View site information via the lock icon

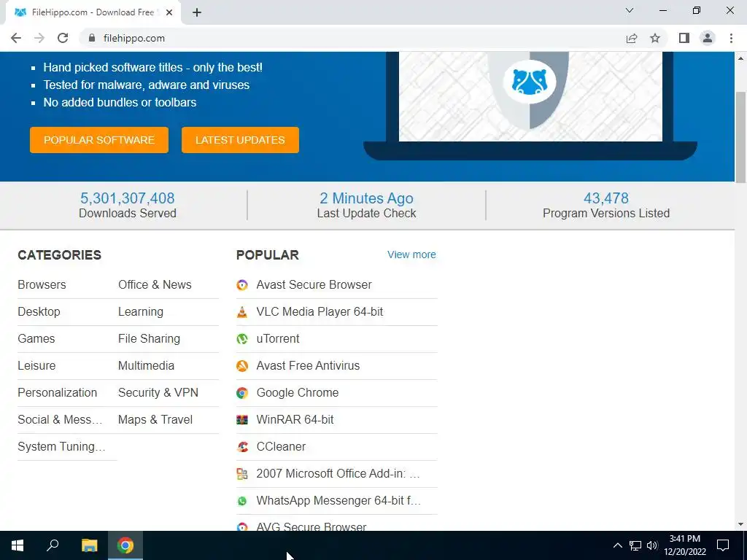pyautogui.click(x=92, y=38)
